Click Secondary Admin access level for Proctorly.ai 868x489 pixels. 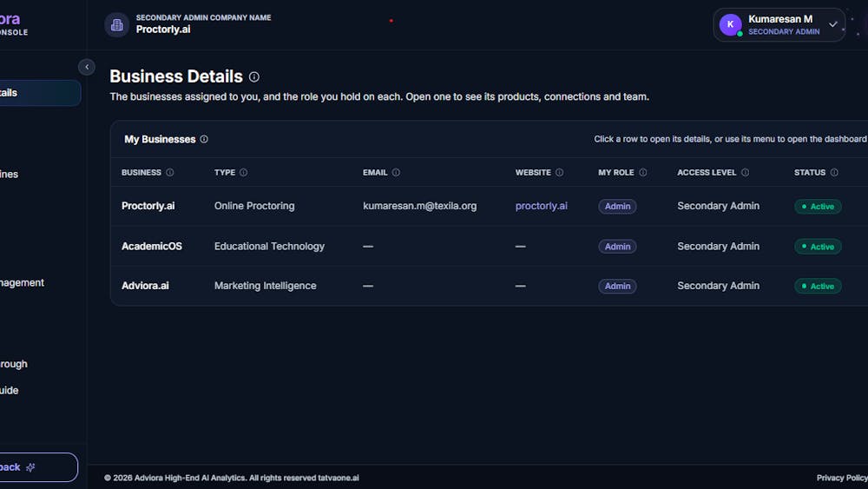718,206
